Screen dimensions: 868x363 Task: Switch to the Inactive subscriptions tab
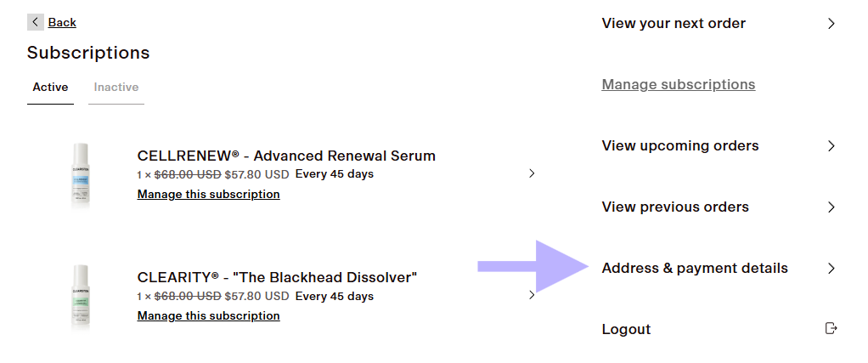(116, 88)
